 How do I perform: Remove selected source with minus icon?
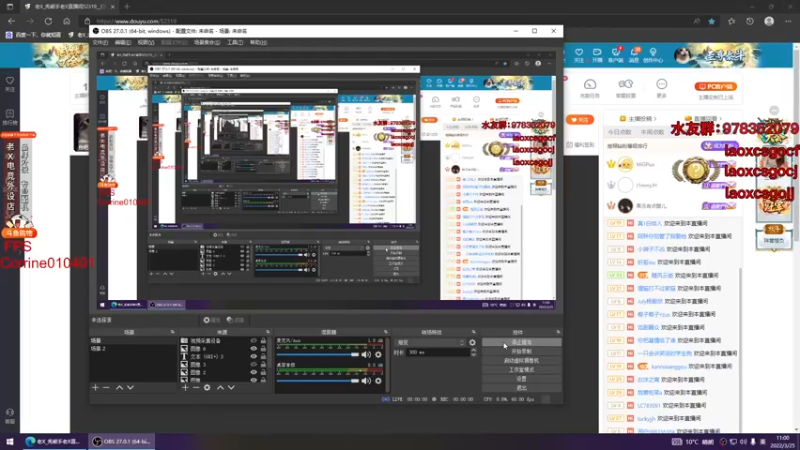(x=196, y=388)
